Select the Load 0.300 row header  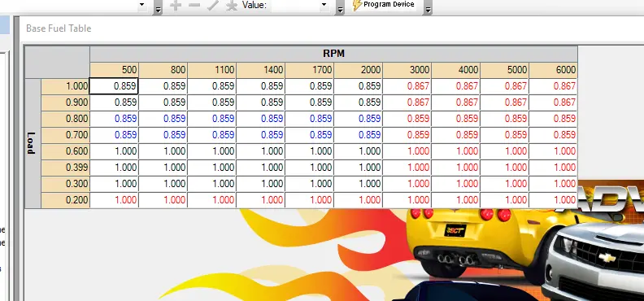(x=65, y=184)
